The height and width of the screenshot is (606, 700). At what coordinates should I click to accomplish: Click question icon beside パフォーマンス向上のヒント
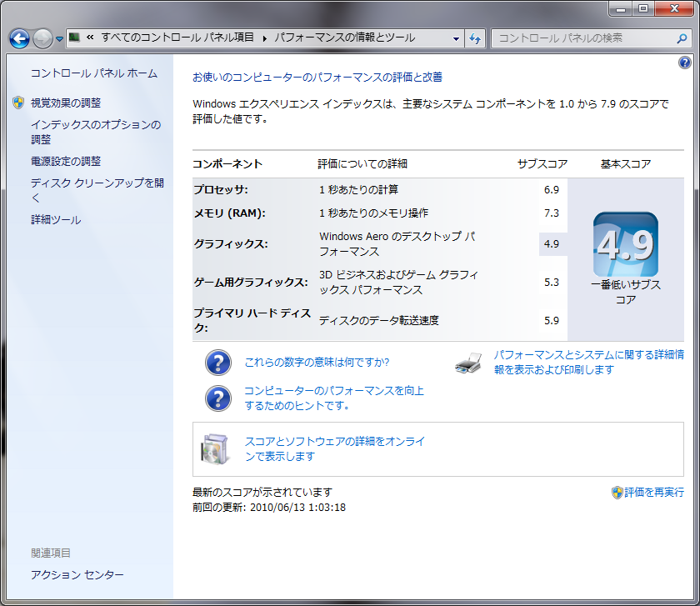pyautogui.click(x=217, y=398)
